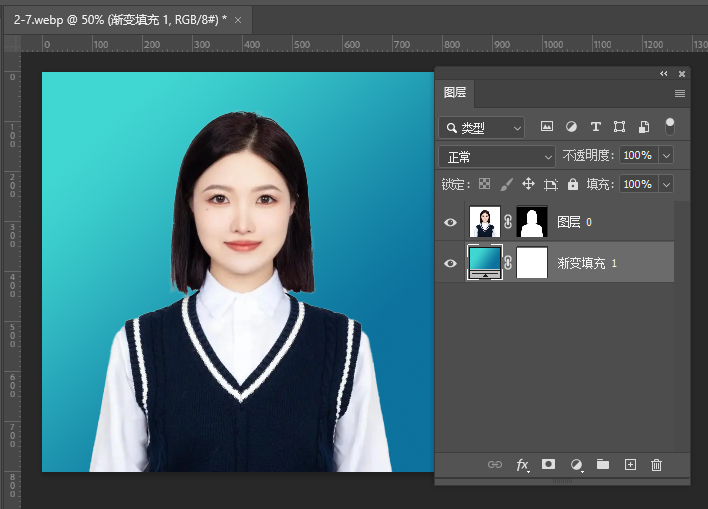
Task: Toggle the layer filtering switch
Action: pyautogui.click(x=669, y=126)
